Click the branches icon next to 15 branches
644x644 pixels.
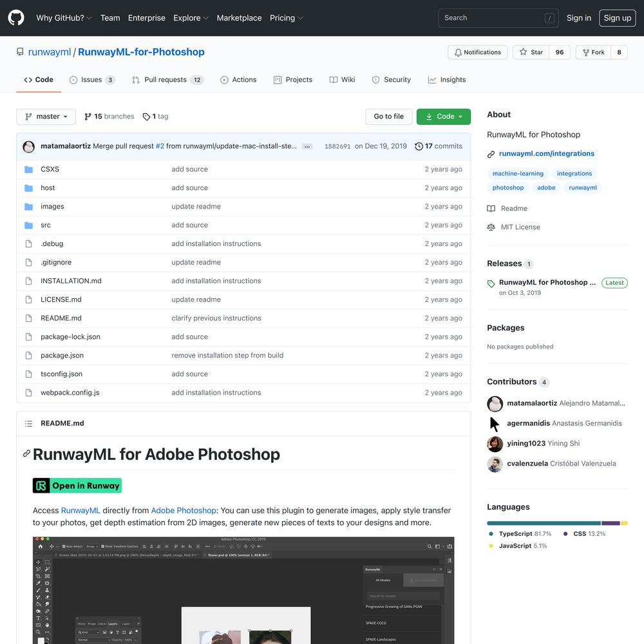[x=88, y=117]
